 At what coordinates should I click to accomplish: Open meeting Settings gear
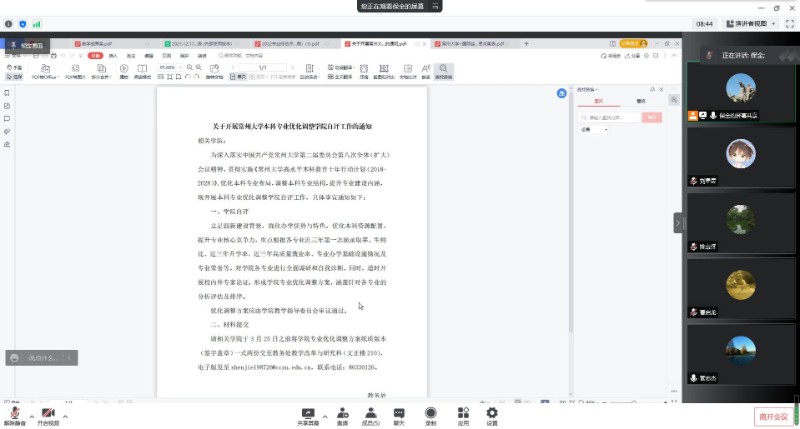point(492,412)
